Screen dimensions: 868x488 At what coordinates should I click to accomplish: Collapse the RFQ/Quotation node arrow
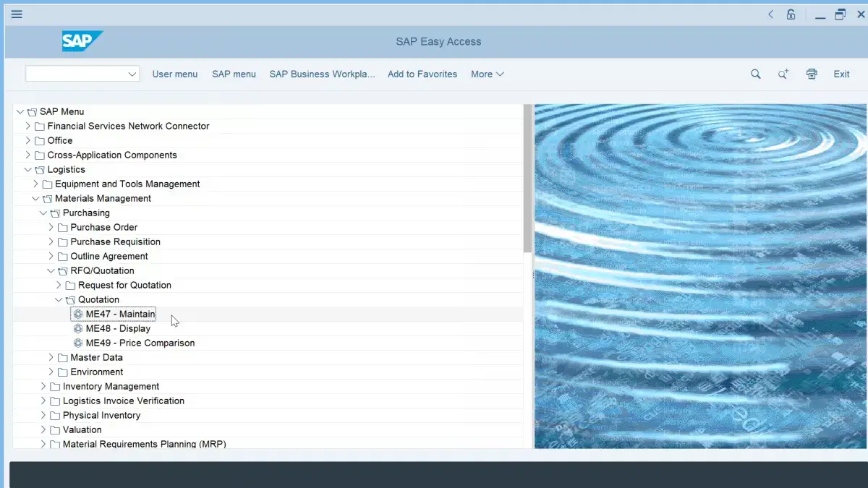(51, 270)
